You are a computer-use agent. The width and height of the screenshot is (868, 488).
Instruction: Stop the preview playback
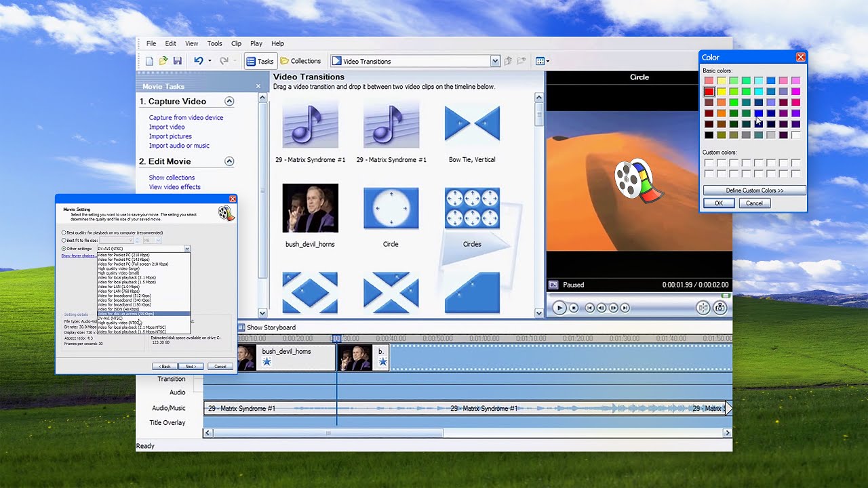point(574,308)
